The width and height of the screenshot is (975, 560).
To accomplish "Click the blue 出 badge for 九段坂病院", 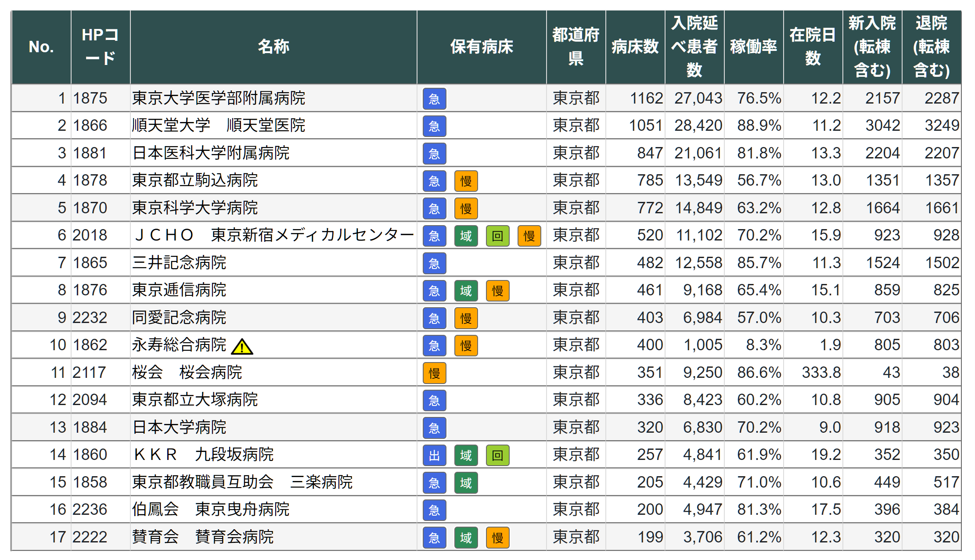I will 434,456.
